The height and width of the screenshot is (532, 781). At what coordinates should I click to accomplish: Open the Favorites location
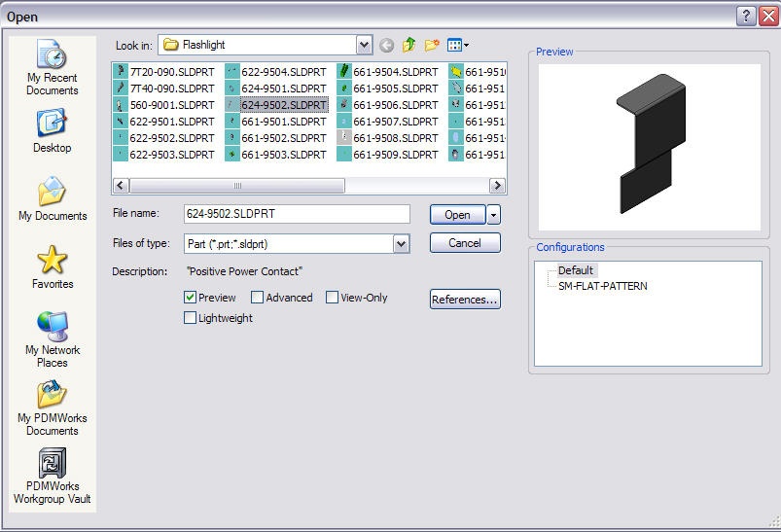pos(53,267)
